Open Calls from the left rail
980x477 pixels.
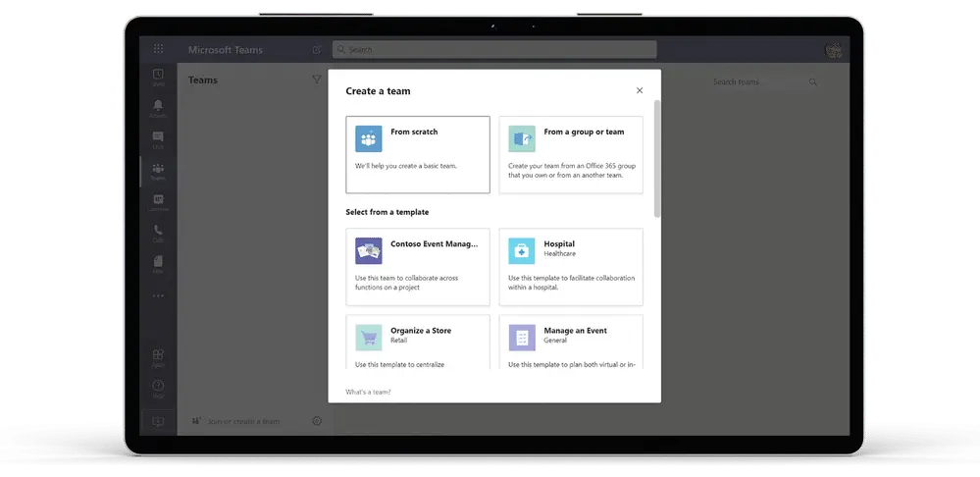pos(158,234)
